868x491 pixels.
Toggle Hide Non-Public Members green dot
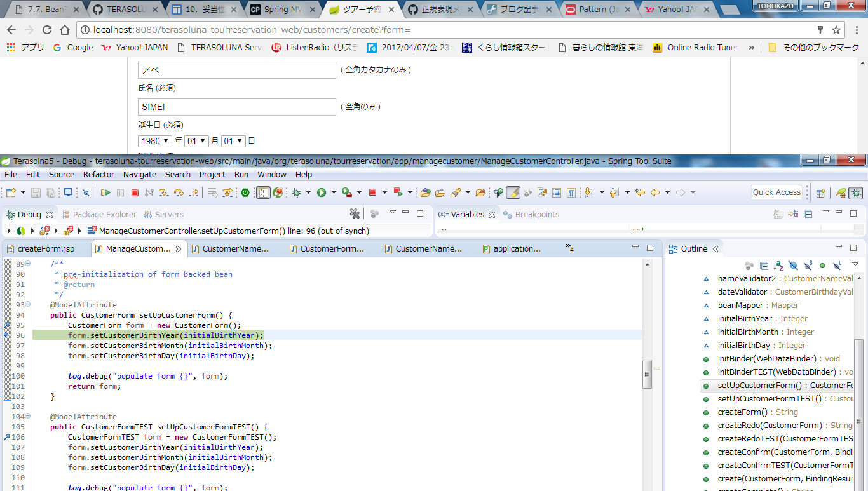822,266
